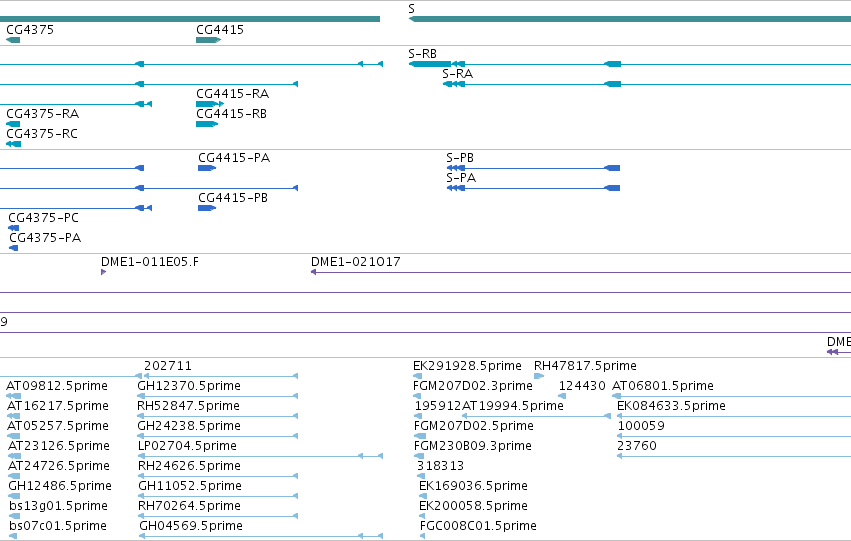Screen dimensions: 851x541
Task: Select the S-RA transcript
Action: coord(458,74)
